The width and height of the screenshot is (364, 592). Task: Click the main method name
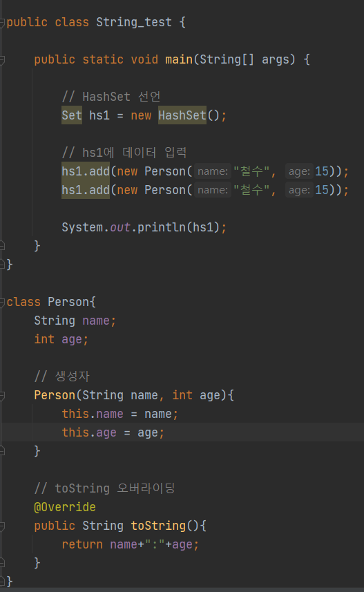(x=179, y=59)
